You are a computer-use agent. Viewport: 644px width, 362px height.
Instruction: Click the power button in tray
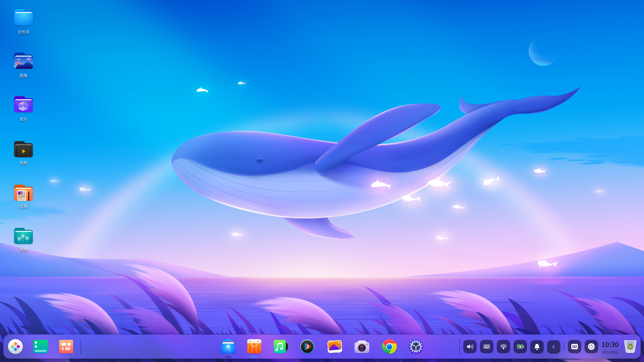tap(591, 347)
